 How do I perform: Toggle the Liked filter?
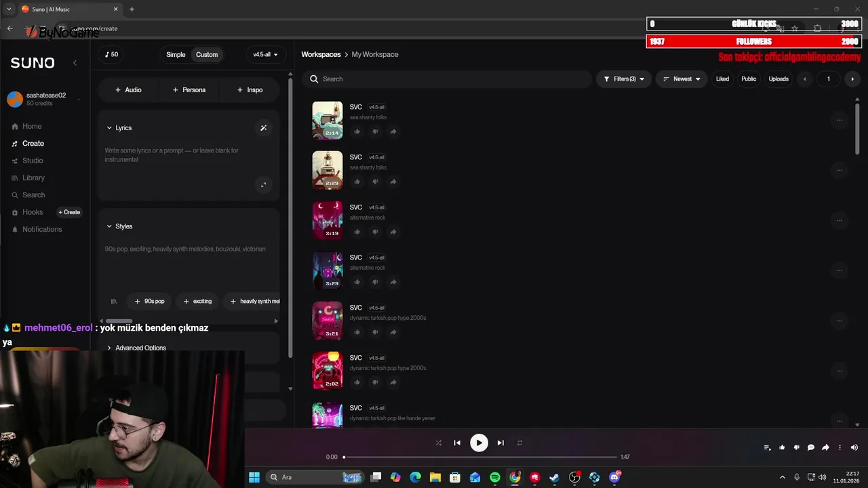722,79
